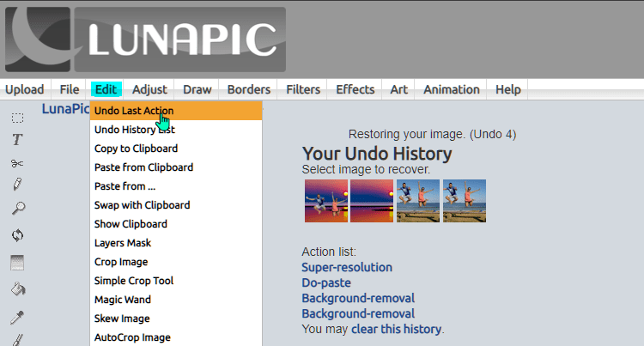Open the Adjust menu
Viewport: 644px width, 346px height.
pos(149,89)
